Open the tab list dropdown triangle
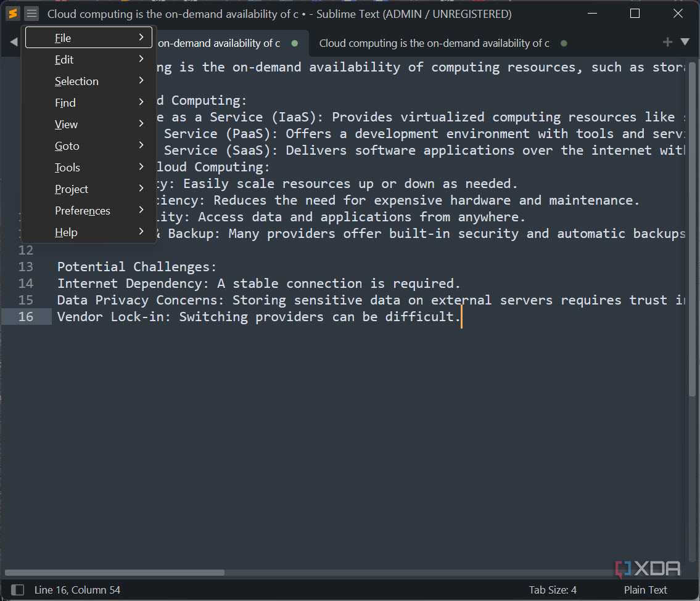Screen dimensions: 700x601 point(685,42)
